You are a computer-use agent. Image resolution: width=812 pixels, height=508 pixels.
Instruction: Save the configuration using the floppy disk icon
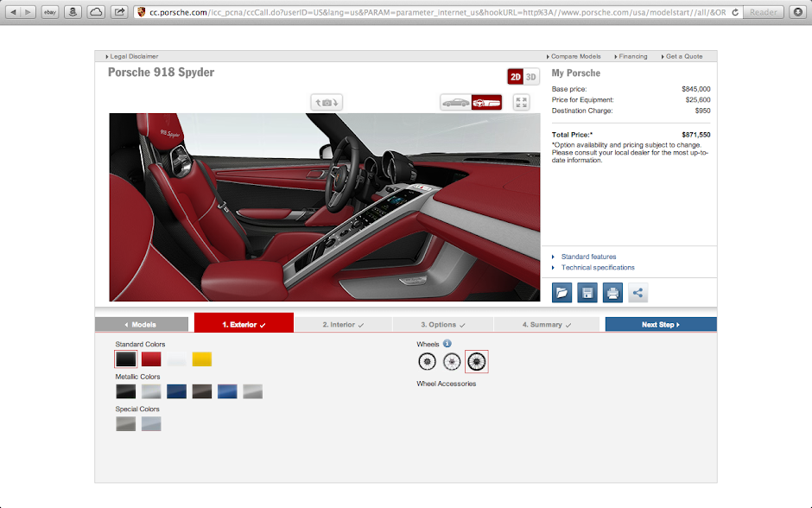tap(587, 293)
